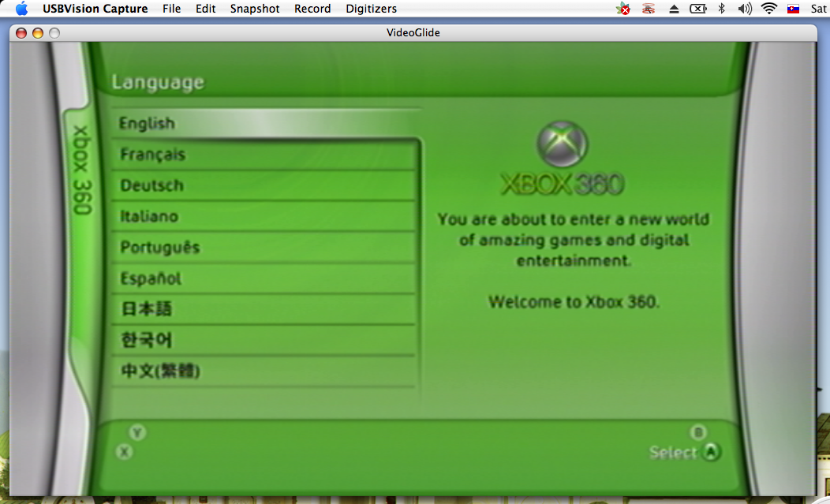Open the File menu
830x504 pixels.
(x=171, y=9)
